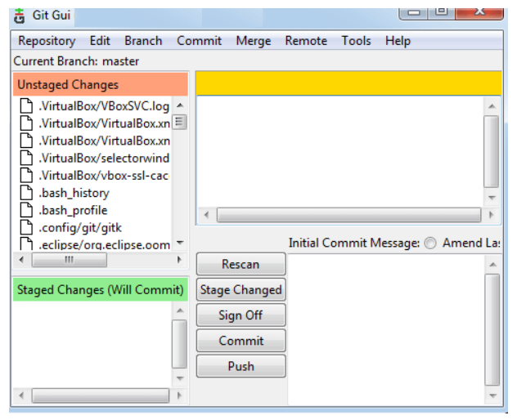Click the yellow diff header bar
This screenshot has width=517, height=420.
pyautogui.click(x=348, y=83)
